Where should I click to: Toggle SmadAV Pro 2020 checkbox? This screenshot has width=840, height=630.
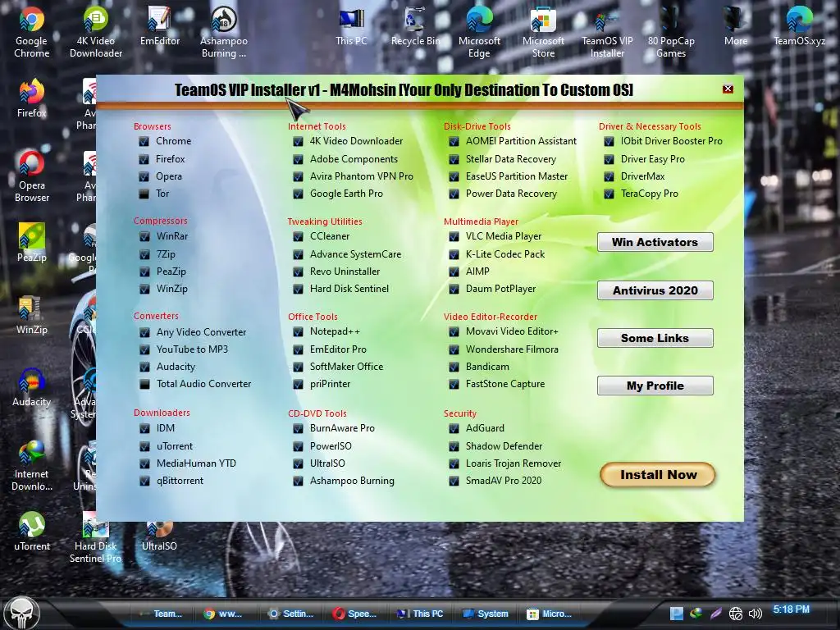coord(454,481)
